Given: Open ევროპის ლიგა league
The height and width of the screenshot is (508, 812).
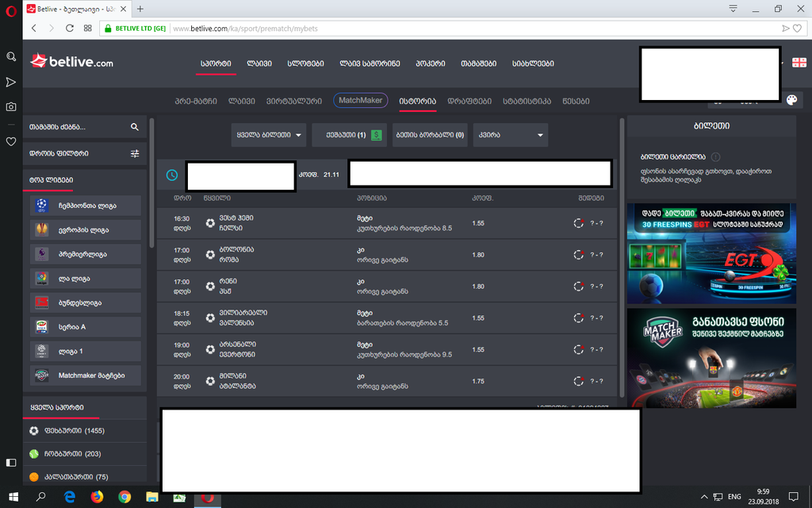Looking at the screenshot, I should point(86,229).
